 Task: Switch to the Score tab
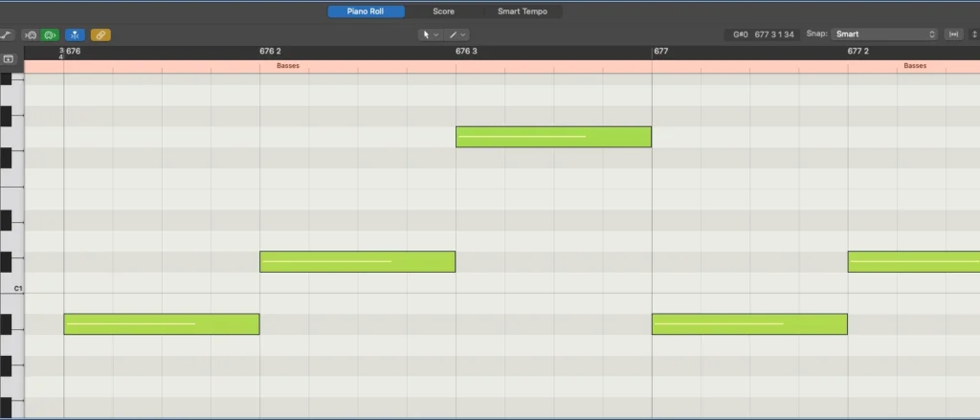tap(444, 11)
